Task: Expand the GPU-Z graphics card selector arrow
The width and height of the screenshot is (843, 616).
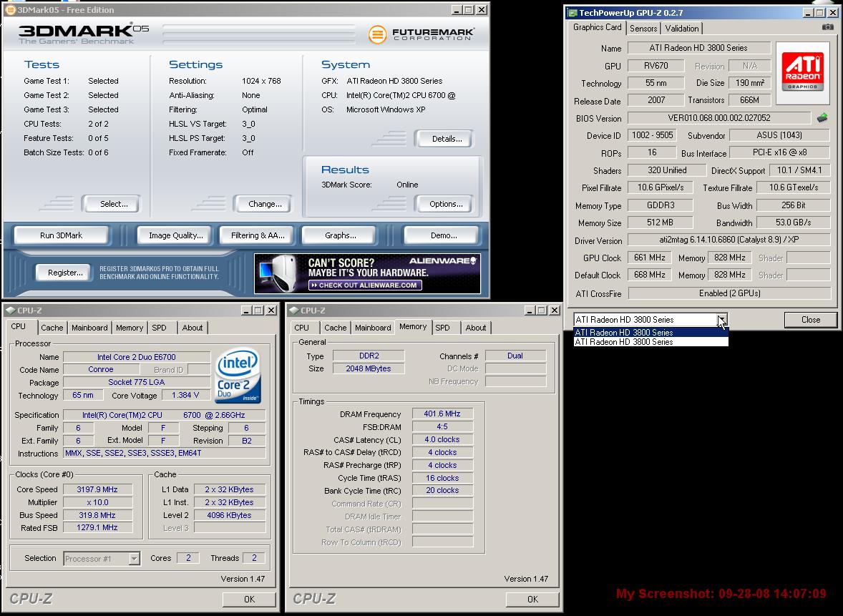Action: tap(723, 320)
